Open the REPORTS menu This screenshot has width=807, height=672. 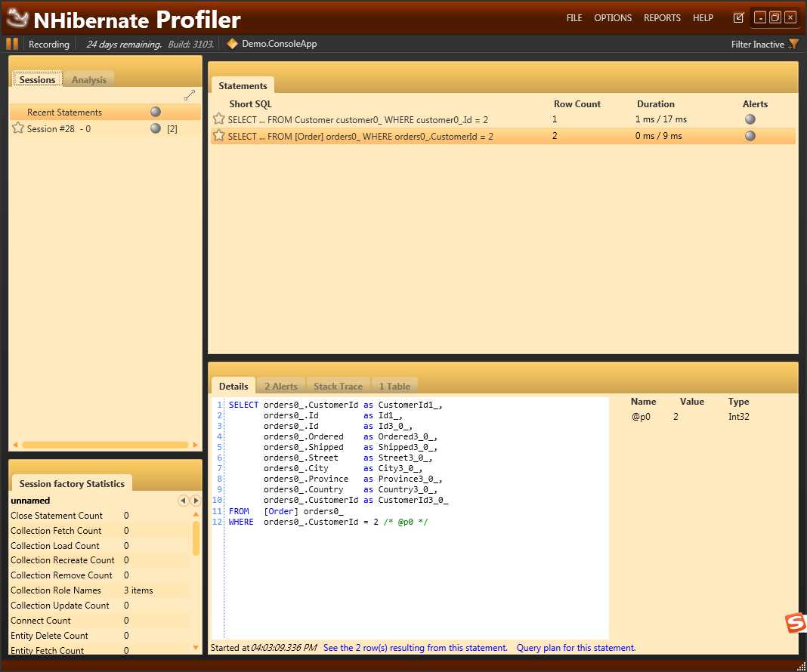coord(662,18)
